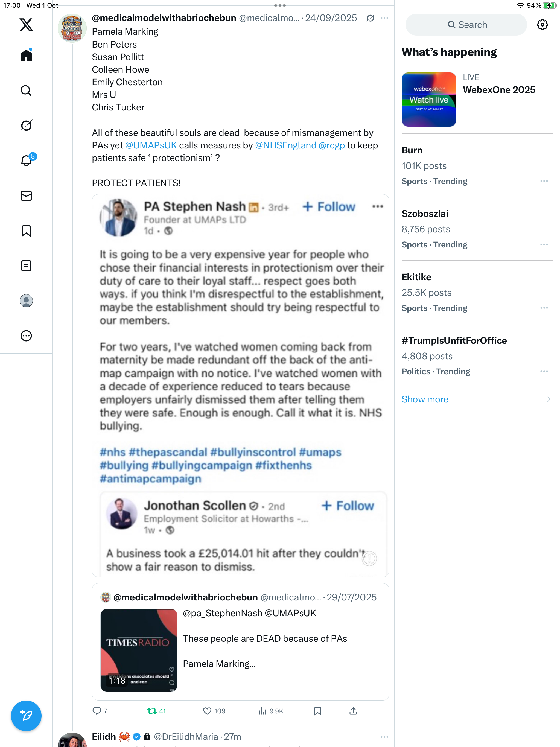This screenshot has width=560, height=747.
Task: Go to the Home feed
Action: (x=26, y=56)
